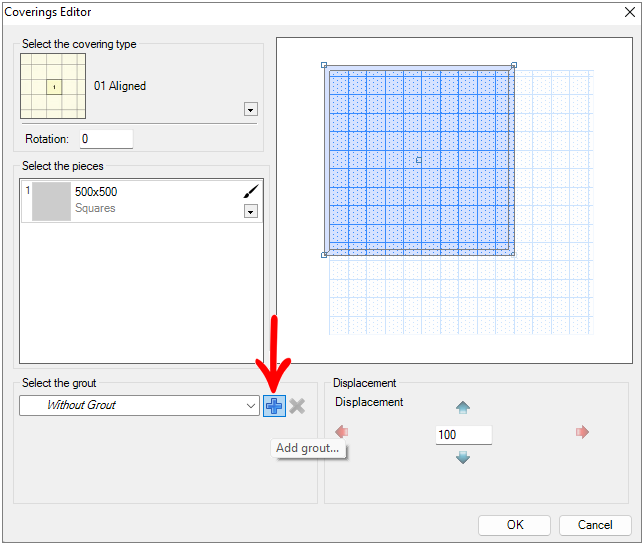Click the up displacement arrow
This screenshot has width=643, height=545.
click(x=463, y=407)
